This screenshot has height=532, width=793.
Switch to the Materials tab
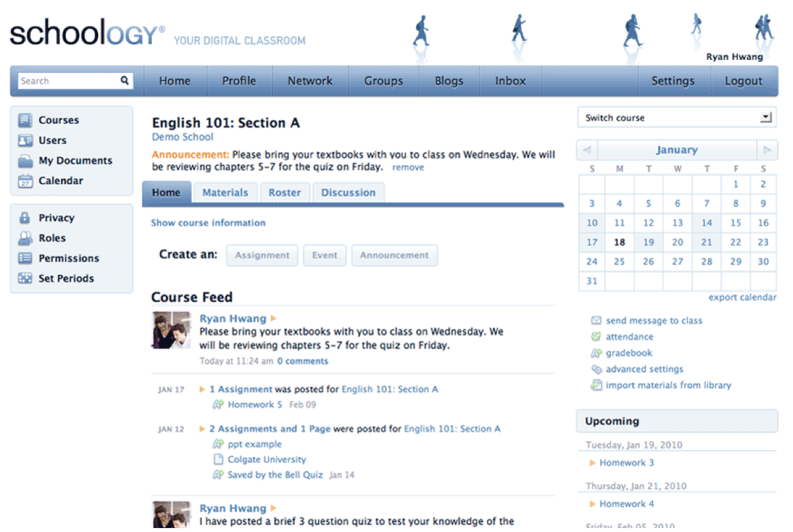[x=226, y=192]
